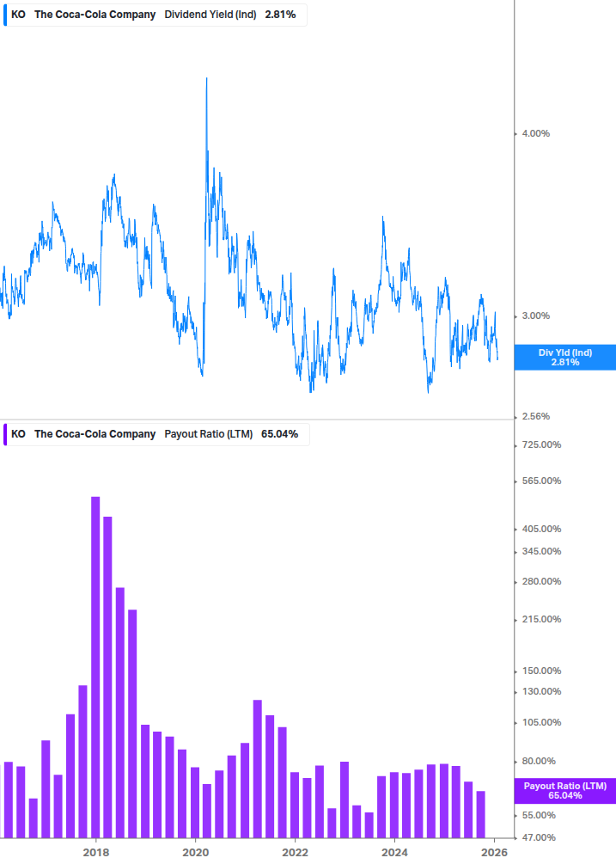Click the blue Dividend Yield series color swatch
Image resolution: width=616 pixels, height=864 pixels.
click(5, 15)
